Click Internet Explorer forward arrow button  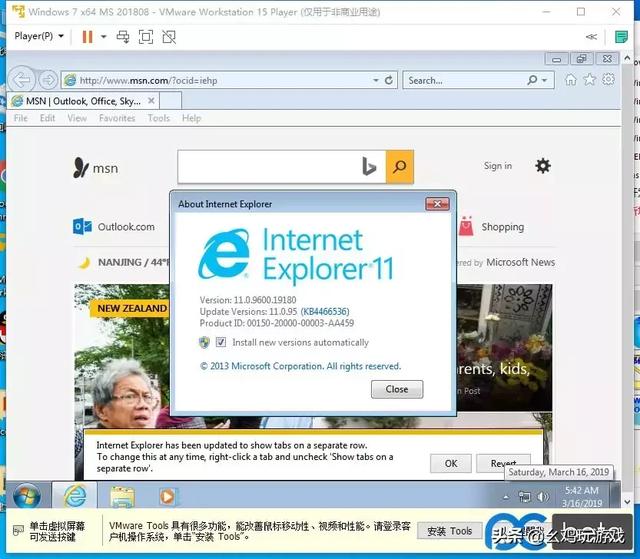click(48, 80)
